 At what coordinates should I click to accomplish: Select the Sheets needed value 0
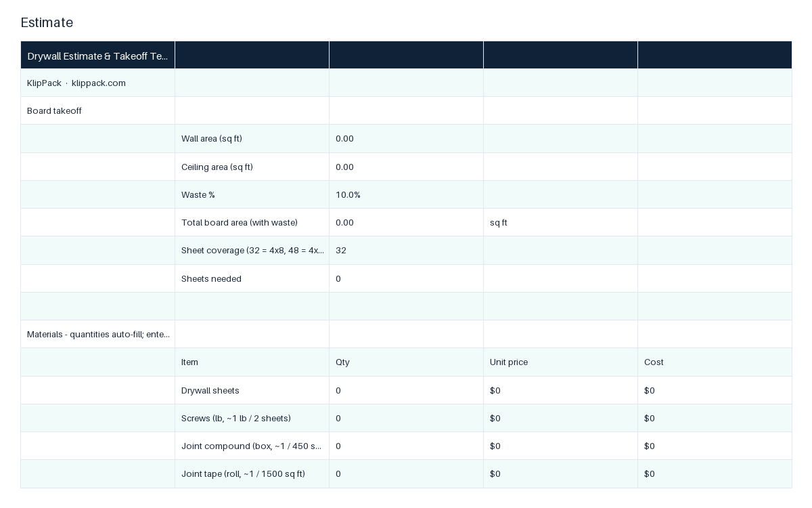click(407, 278)
